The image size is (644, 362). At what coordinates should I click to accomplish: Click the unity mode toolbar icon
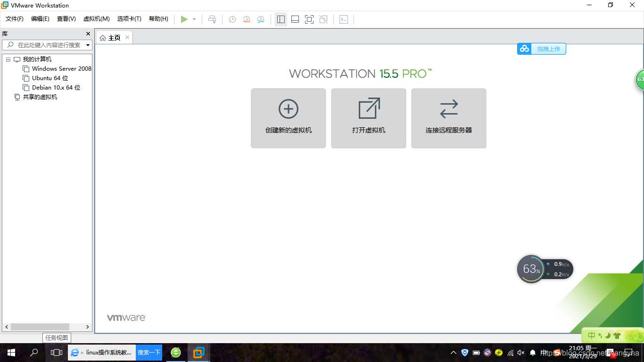coord(323,19)
